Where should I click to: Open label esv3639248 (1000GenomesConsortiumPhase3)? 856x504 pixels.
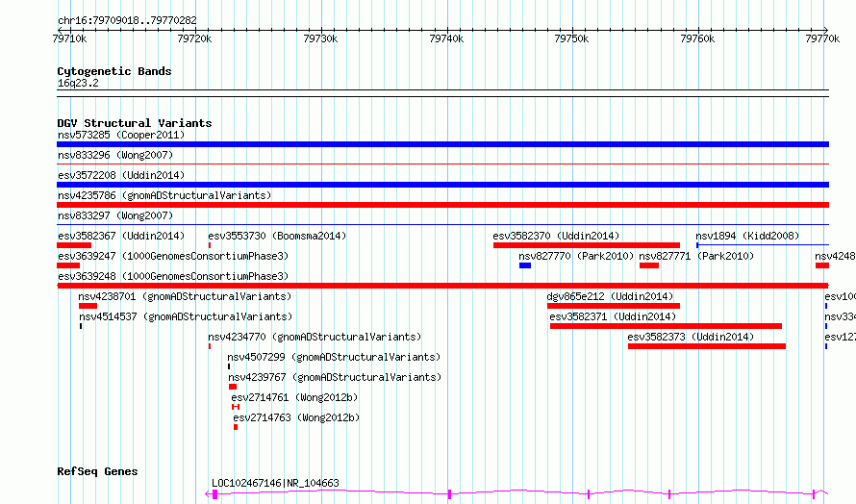[x=173, y=276]
